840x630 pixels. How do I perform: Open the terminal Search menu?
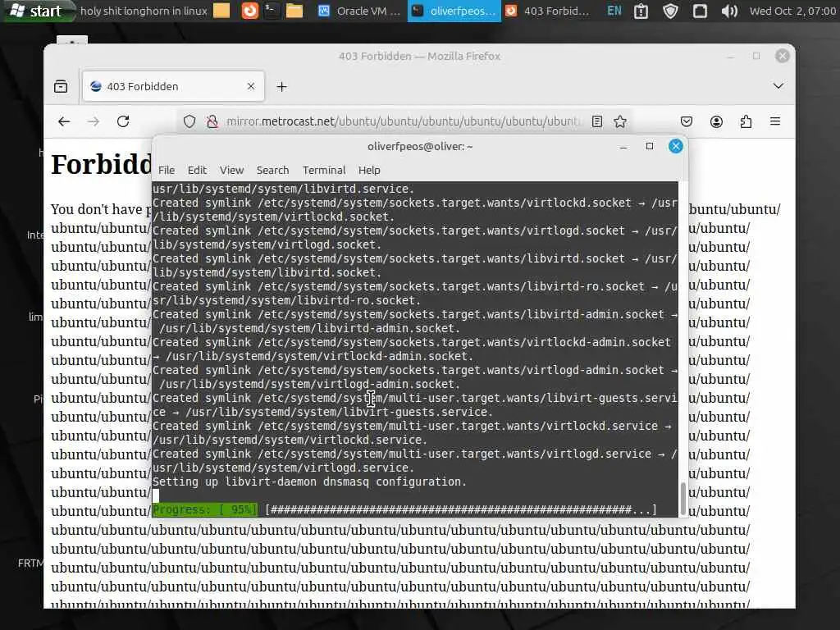click(x=272, y=171)
